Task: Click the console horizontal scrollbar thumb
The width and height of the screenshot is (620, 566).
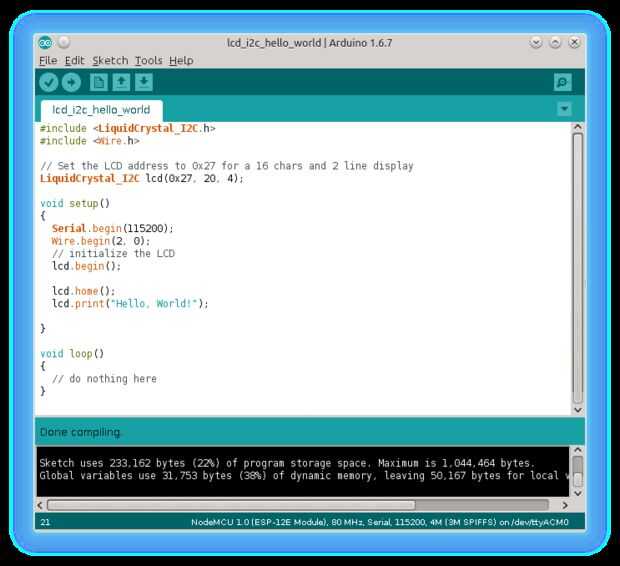Action: click(231, 505)
